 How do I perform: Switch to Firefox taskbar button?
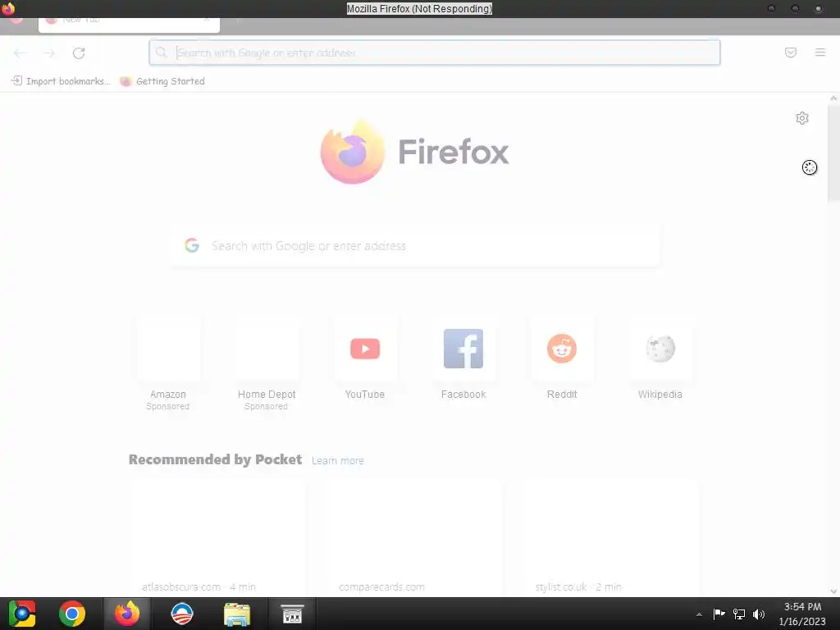point(127,614)
